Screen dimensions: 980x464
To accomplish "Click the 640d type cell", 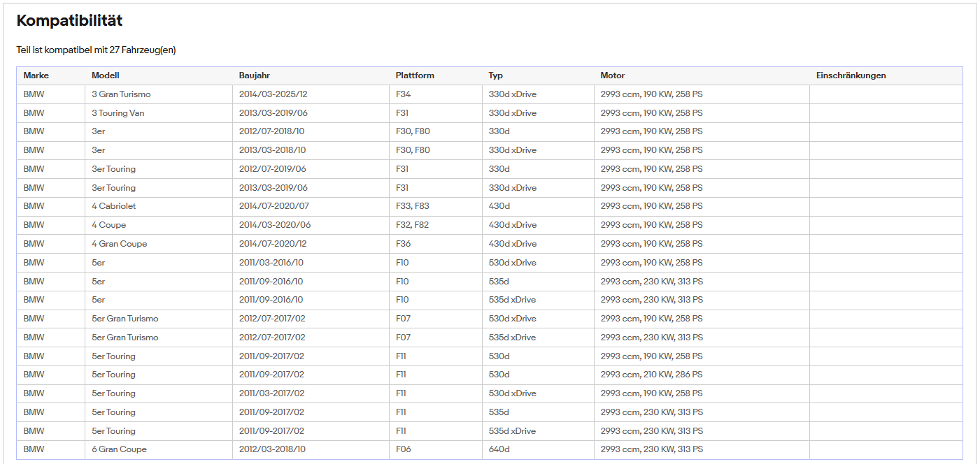I will (x=539, y=449).
